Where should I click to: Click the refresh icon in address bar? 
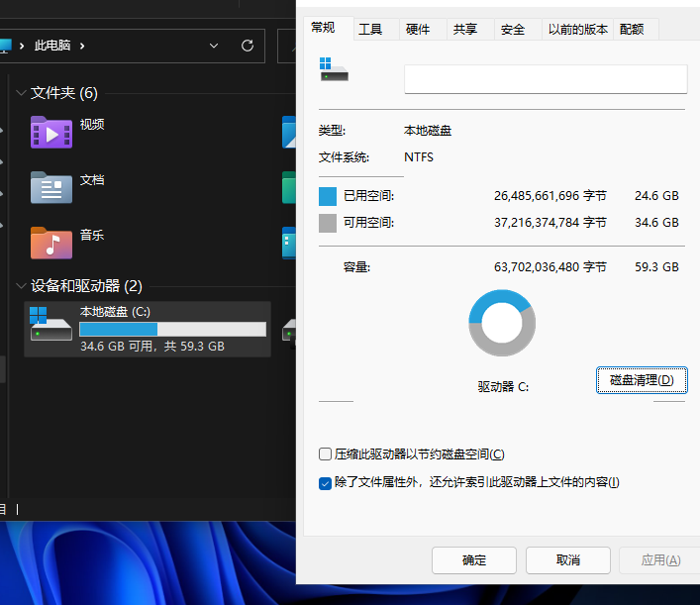point(248,46)
